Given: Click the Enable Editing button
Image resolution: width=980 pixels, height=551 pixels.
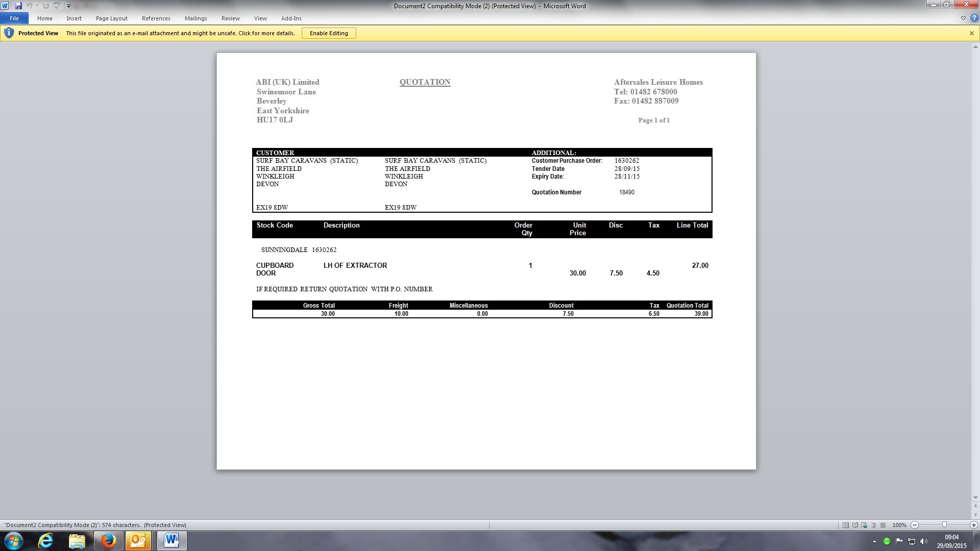Looking at the screenshot, I should (329, 33).
